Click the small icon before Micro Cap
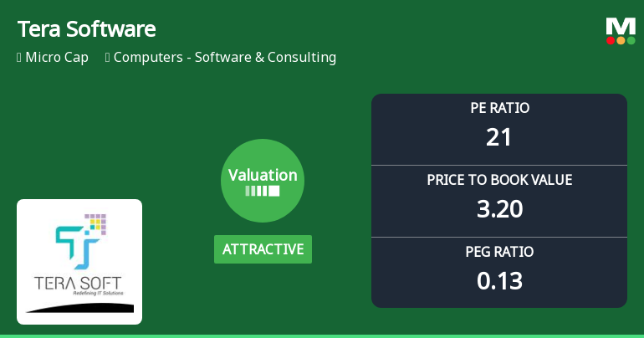Screen dimensions: 644x338 (19, 58)
